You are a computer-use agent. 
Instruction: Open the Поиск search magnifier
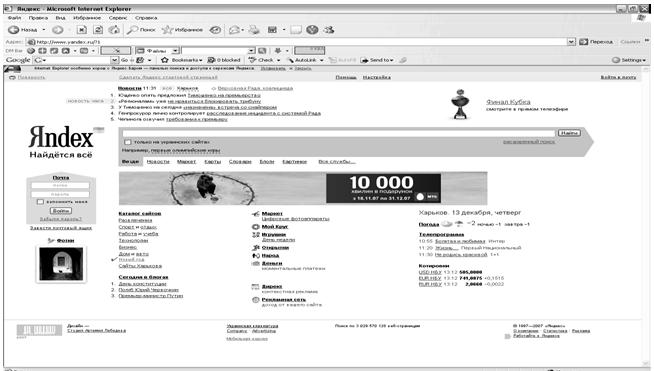click(x=141, y=30)
